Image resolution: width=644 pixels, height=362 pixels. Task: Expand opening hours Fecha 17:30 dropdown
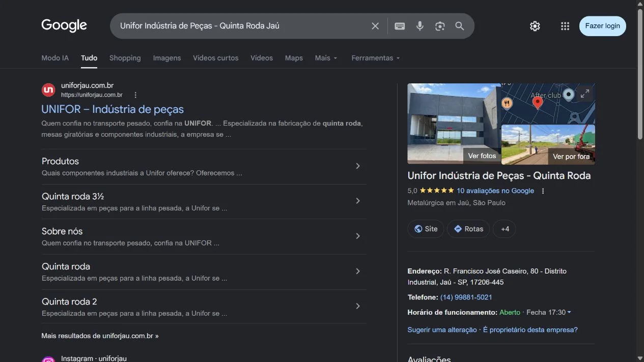(x=548, y=312)
